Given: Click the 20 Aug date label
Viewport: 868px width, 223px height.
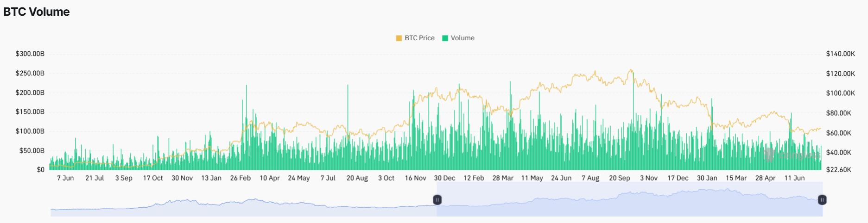Looking at the screenshot, I should point(357,178).
